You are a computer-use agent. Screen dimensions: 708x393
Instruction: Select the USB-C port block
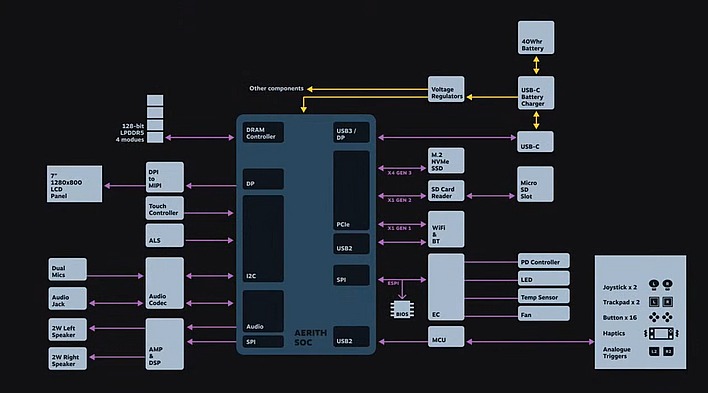pos(536,141)
